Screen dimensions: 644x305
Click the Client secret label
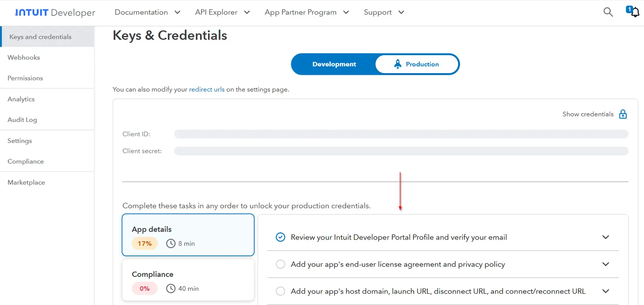[142, 151]
